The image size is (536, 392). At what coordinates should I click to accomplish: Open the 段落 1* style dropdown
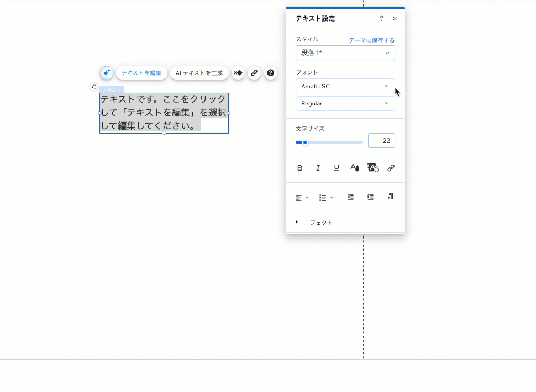click(345, 53)
